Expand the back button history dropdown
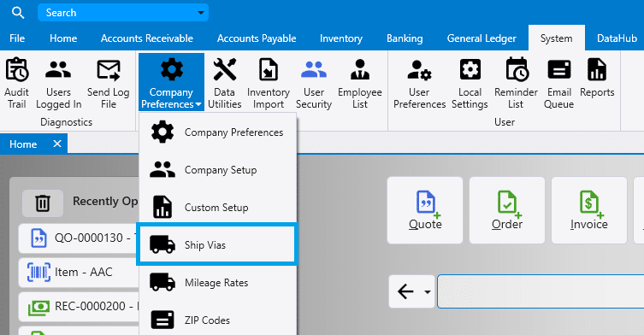644x335 pixels. point(428,292)
